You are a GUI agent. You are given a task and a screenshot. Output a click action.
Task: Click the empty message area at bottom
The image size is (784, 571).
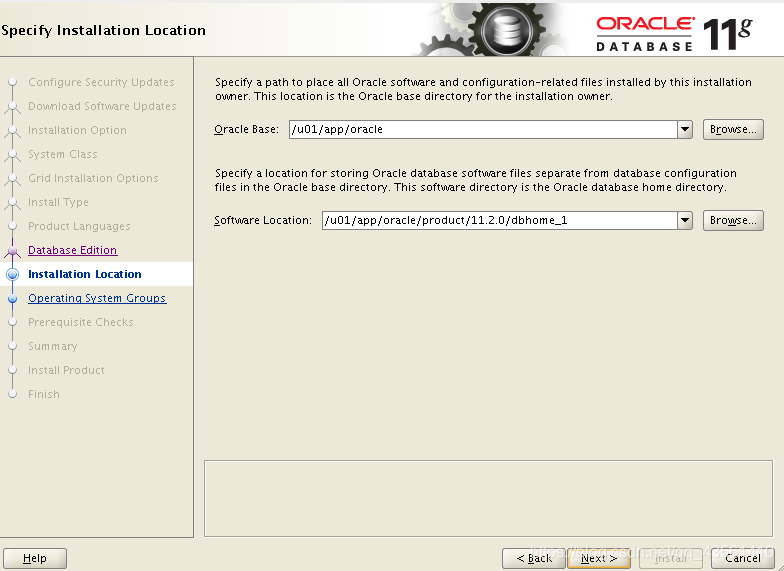pos(488,498)
